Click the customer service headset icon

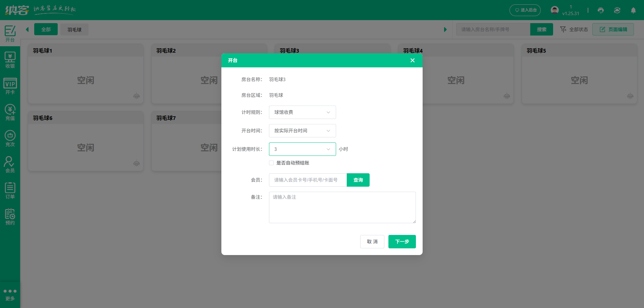(x=600, y=10)
